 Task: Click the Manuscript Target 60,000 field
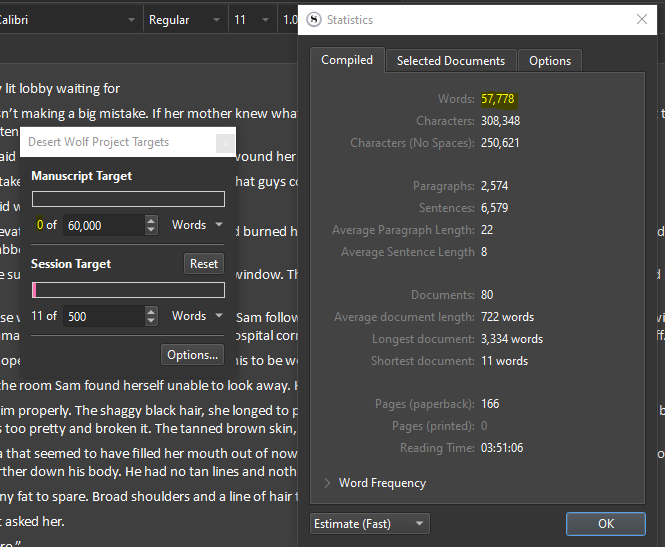pyautogui.click(x=104, y=225)
